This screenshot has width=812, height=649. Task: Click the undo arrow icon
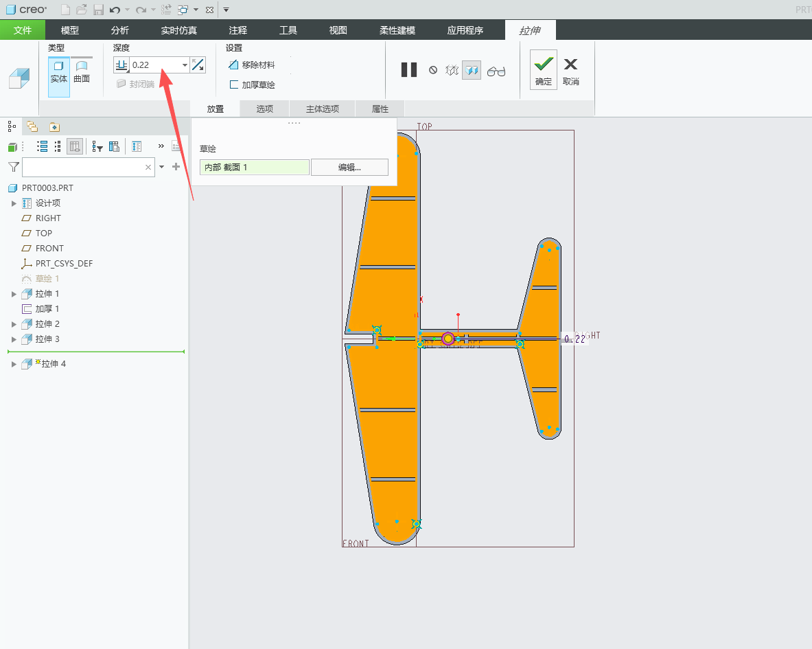point(115,10)
